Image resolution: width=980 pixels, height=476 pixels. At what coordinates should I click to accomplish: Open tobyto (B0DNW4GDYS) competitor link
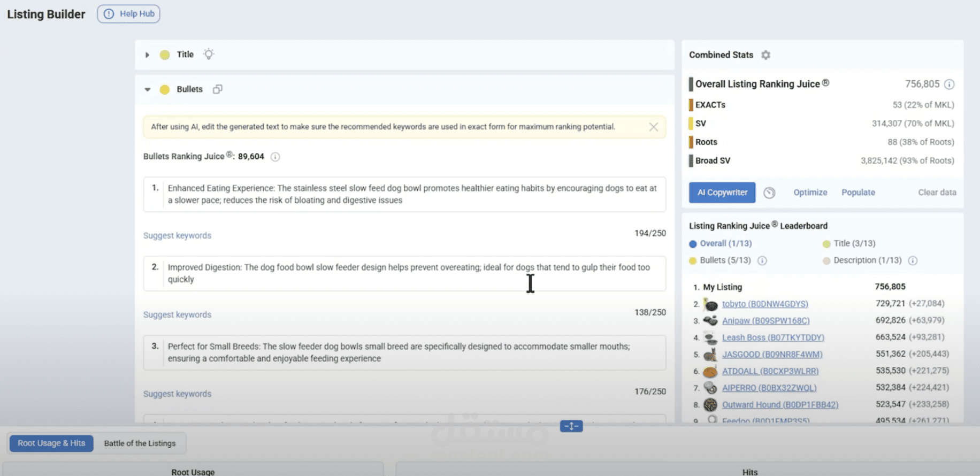click(764, 304)
